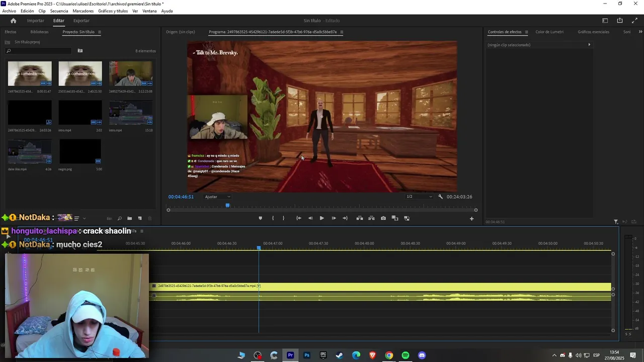
Task: Create a new bin folder icon
Action: [x=129, y=218]
